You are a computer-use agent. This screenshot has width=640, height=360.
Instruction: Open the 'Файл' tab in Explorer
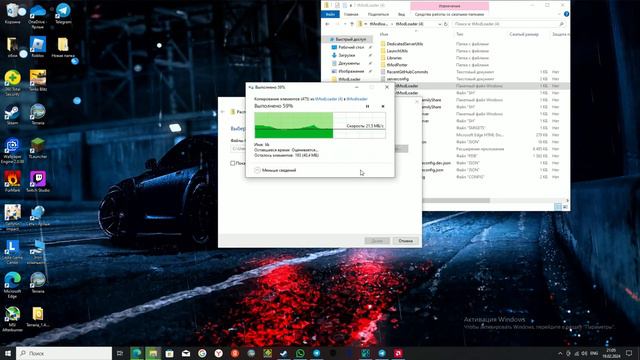click(x=330, y=14)
